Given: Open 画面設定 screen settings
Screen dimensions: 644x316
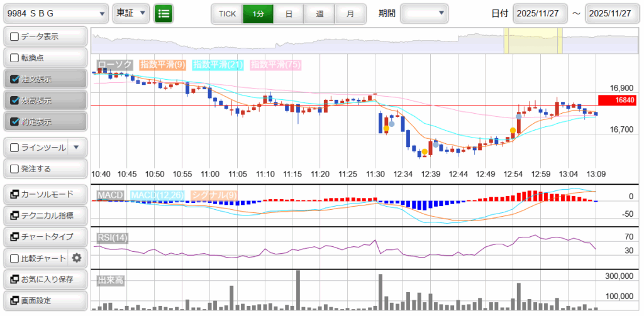Looking at the screenshot, I should [x=45, y=300].
